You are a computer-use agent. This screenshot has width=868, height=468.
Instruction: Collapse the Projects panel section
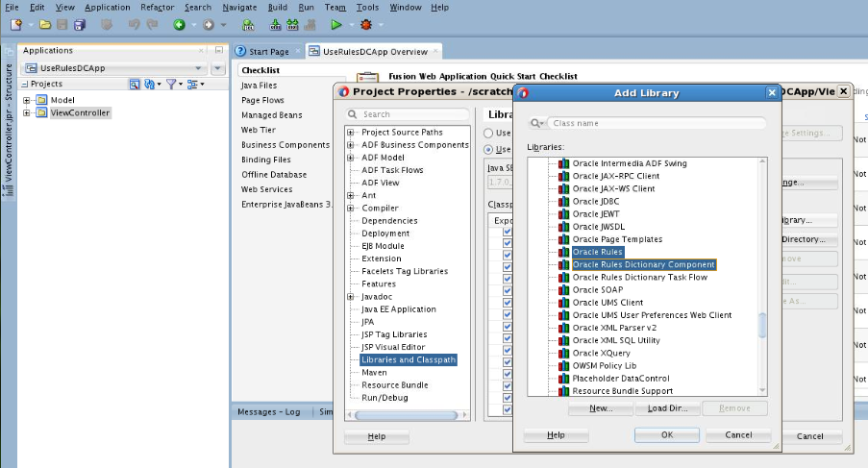pyautogui.click(x=24, y=84)
